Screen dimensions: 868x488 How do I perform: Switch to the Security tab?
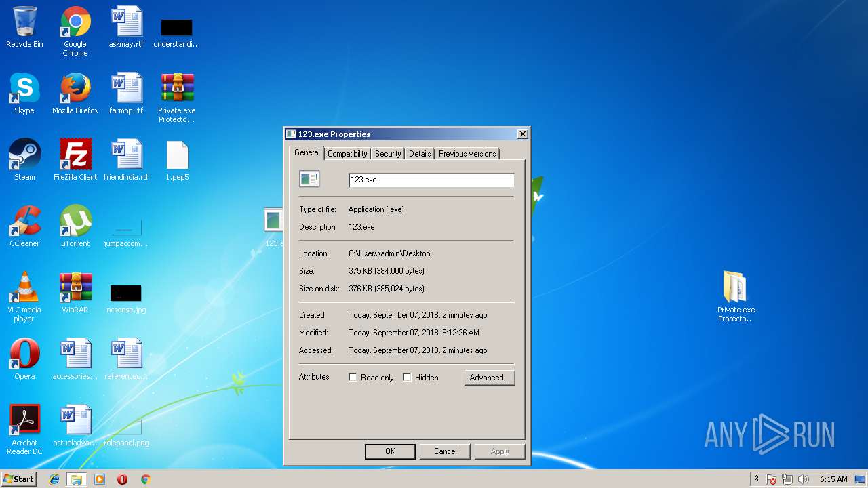[388, 154]
